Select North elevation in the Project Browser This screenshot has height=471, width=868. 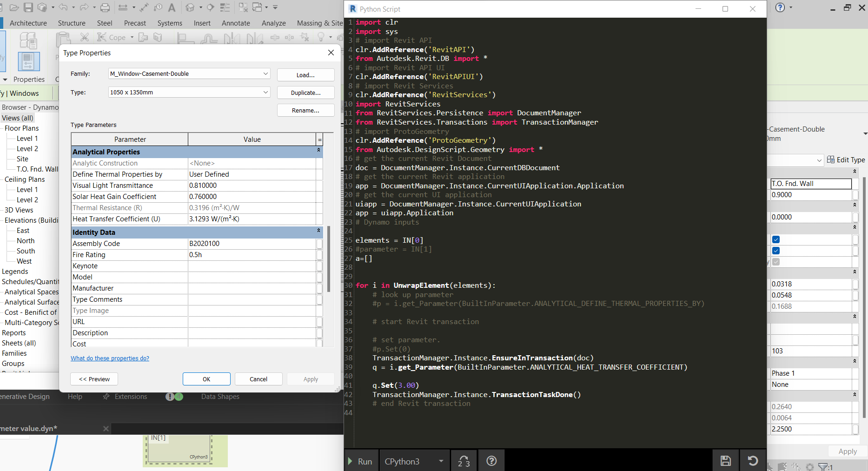click(26, 240)
